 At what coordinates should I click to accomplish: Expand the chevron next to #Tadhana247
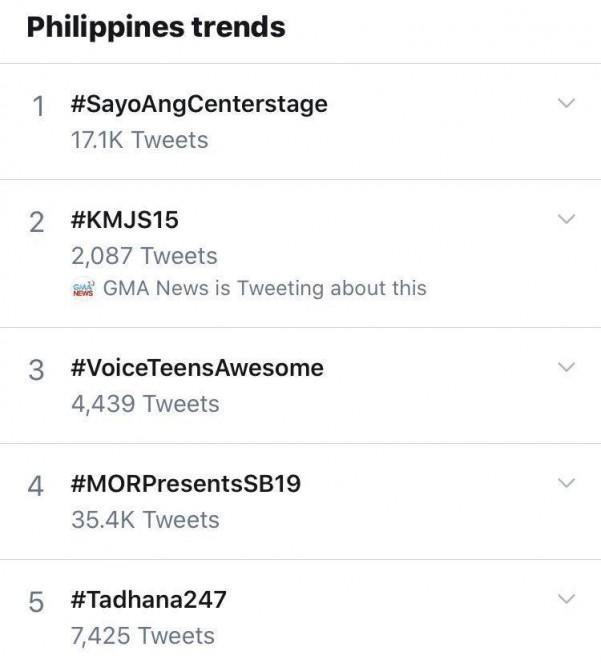[x=566, y=600]
